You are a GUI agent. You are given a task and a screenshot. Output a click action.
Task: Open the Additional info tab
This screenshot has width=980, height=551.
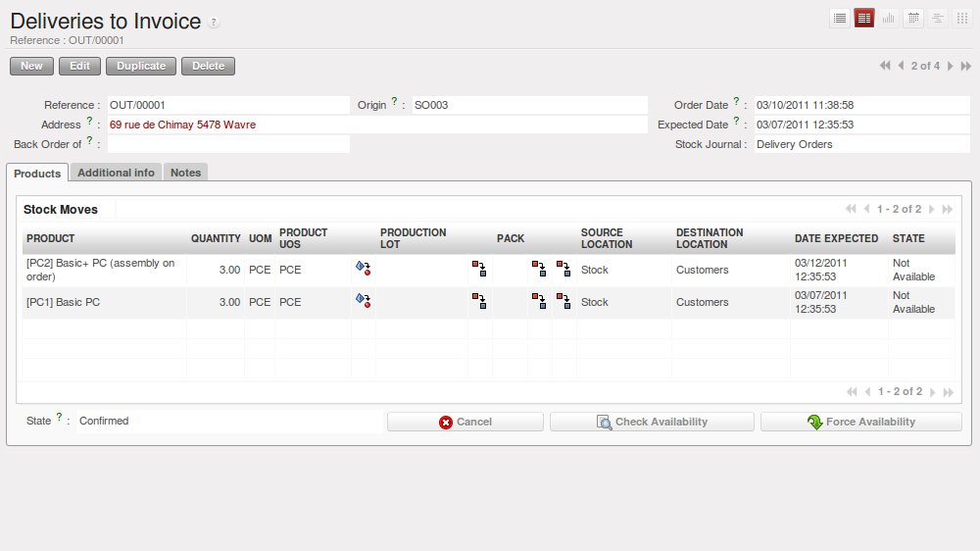pyautogui.click(x=116, y=173)
